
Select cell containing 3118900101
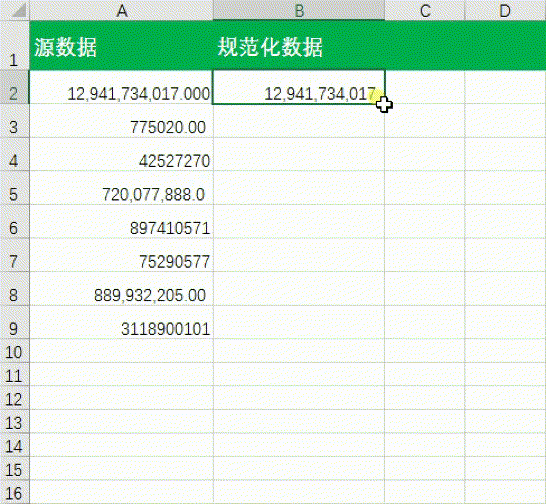tap(122, 322)
